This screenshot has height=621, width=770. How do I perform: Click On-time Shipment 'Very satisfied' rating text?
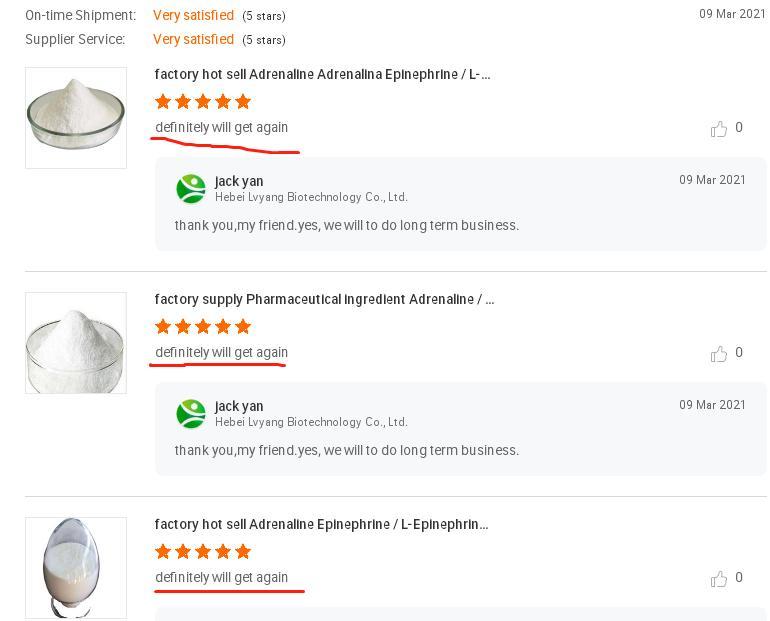tap(193, 16)
